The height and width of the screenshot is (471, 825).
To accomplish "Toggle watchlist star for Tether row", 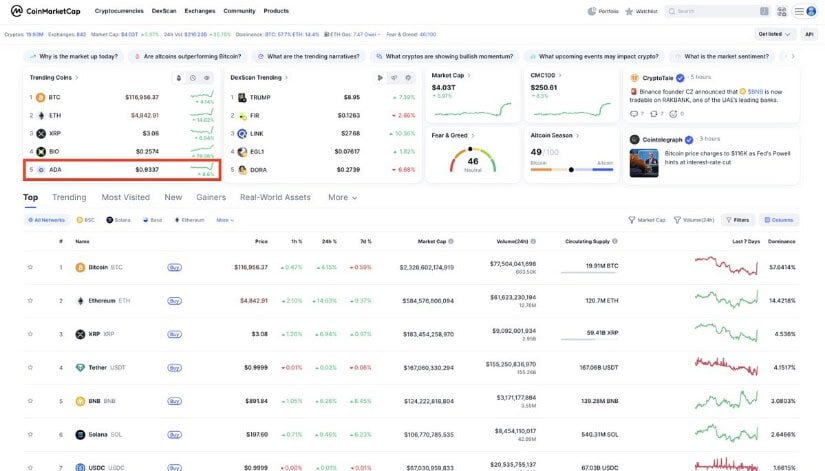I will pyautogui.click(x=30, y=368).
